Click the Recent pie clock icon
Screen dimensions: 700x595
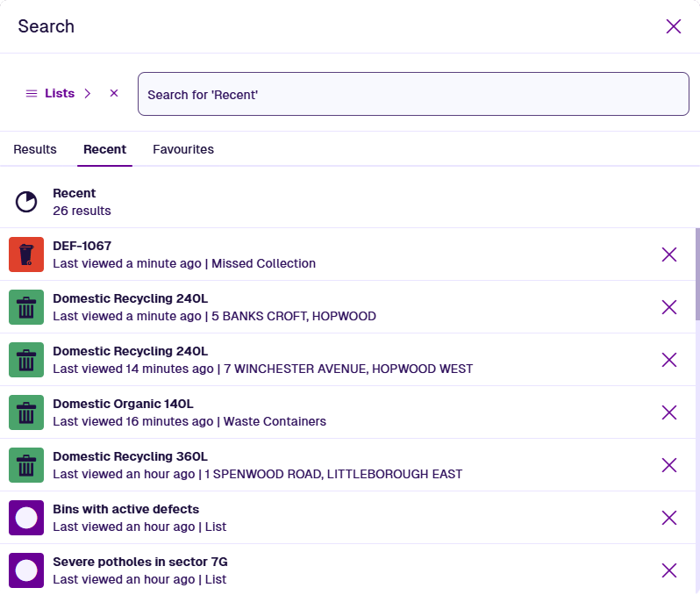click(26, 202)
